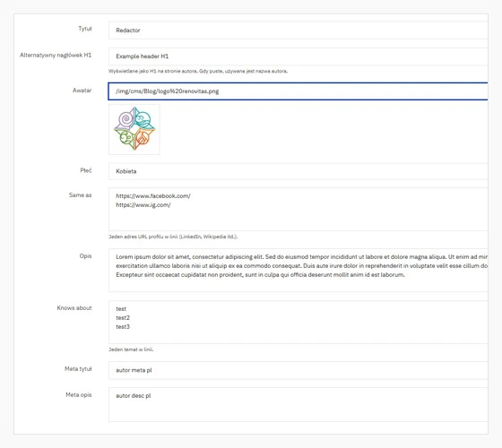Viewport: 502px width, 448px height.
Task: Click the 'test3' line in Knows about
Action: point(123,327)
